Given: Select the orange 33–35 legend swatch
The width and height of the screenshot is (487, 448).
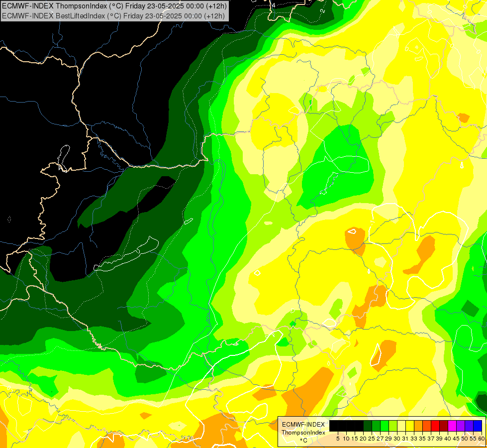Looking at the screenshot, I should pos(418,426).
